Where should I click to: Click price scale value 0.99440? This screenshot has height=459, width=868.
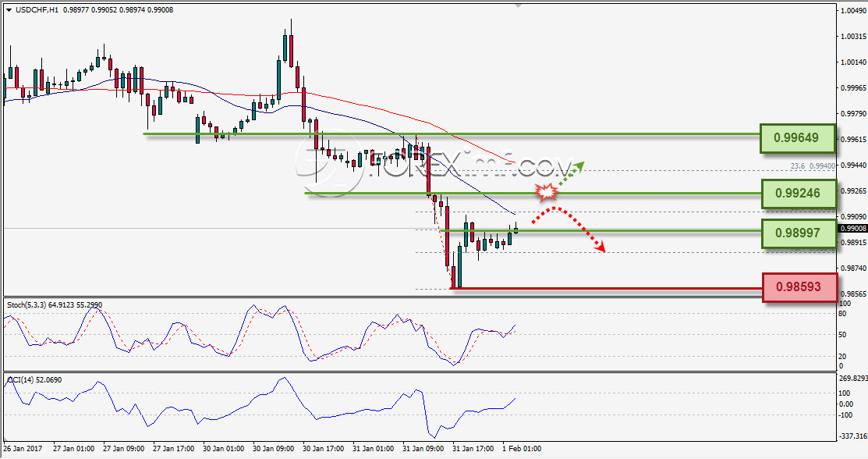click(853, 165)
